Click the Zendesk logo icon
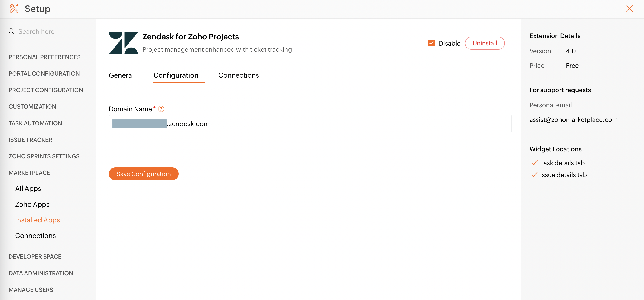 pyautogui.click(x=123, y=43)
